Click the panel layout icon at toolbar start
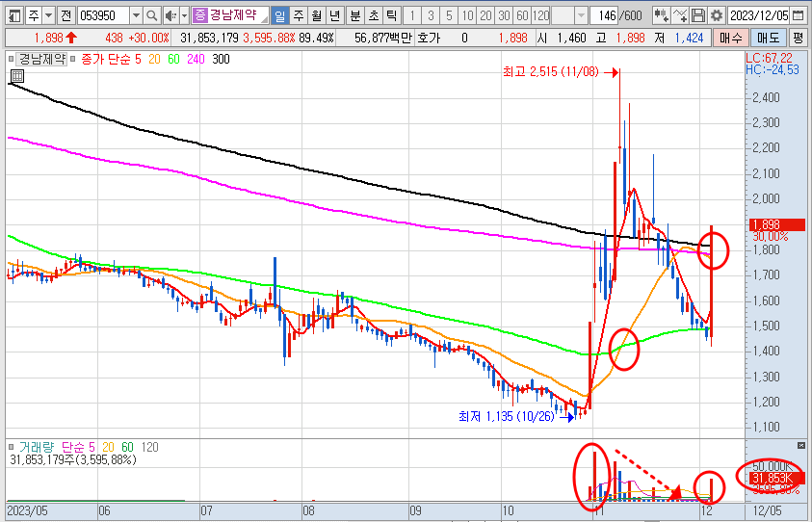 tap(15, 15)
